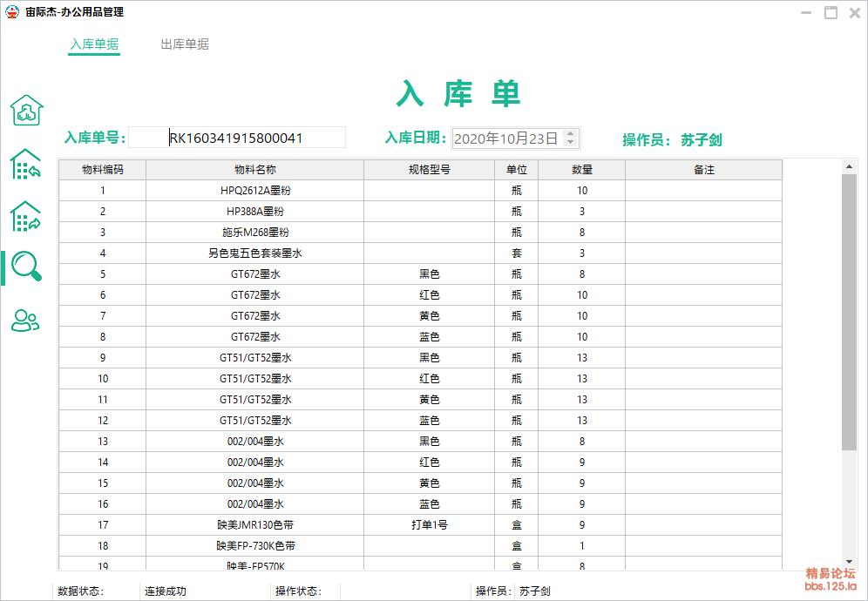Click scrollbar up arrow of the table

849,166
